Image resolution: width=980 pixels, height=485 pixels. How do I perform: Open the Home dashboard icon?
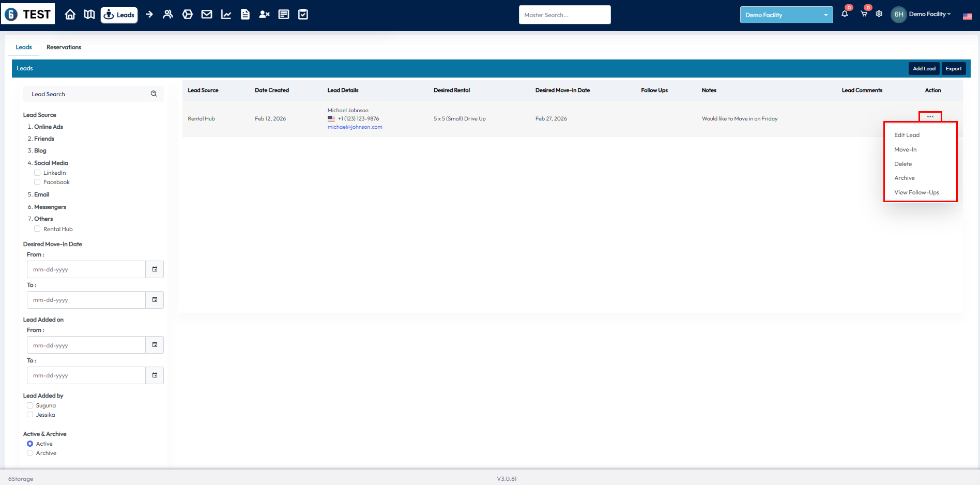coord(70,14)
